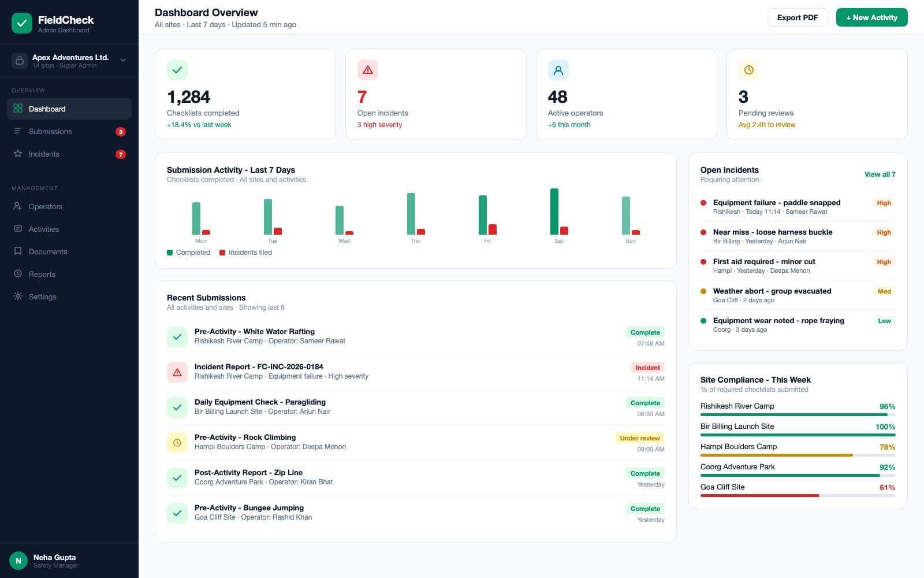This screenshot has height=578, width=924.
Task: Open the Near miss - loose harness buckle incident
Action: (798, 236)
